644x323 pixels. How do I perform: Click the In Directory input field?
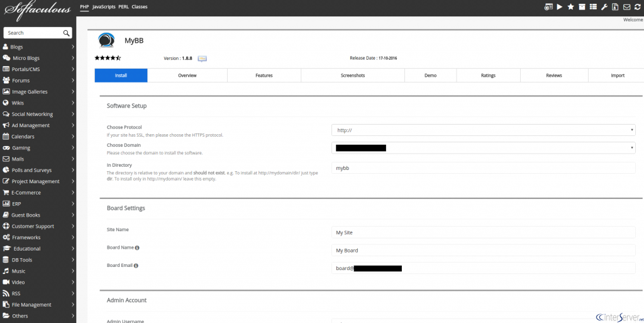[x=484, y=167]
